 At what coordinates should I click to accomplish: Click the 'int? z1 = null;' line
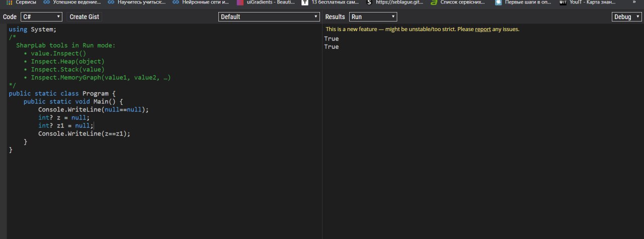pos(66,126)
